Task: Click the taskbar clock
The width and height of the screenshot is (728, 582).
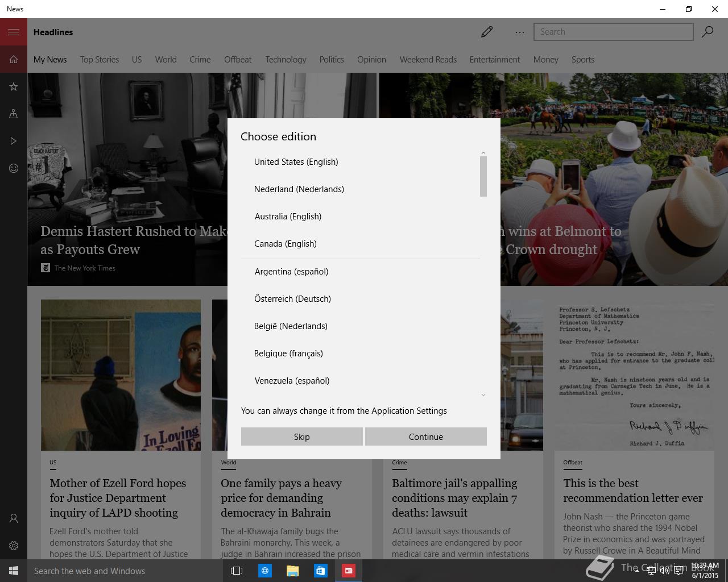Action: [x=705, y=571]
